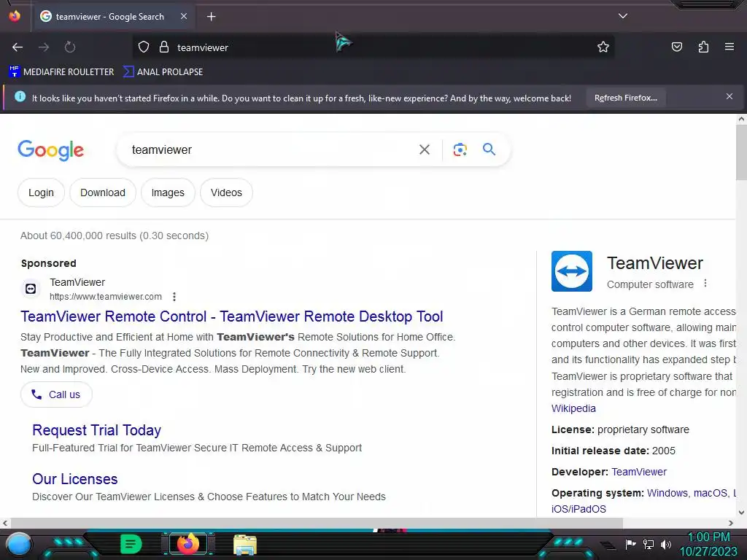Viewport: 747px width, 560px height.
Task: Select the Login filter chip
Action: point(41,192)
